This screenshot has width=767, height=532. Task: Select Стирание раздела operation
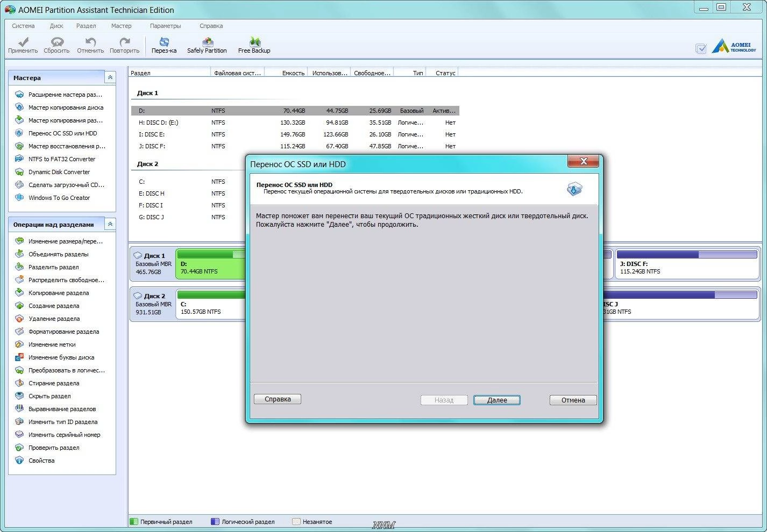click(x=47, y=383)
